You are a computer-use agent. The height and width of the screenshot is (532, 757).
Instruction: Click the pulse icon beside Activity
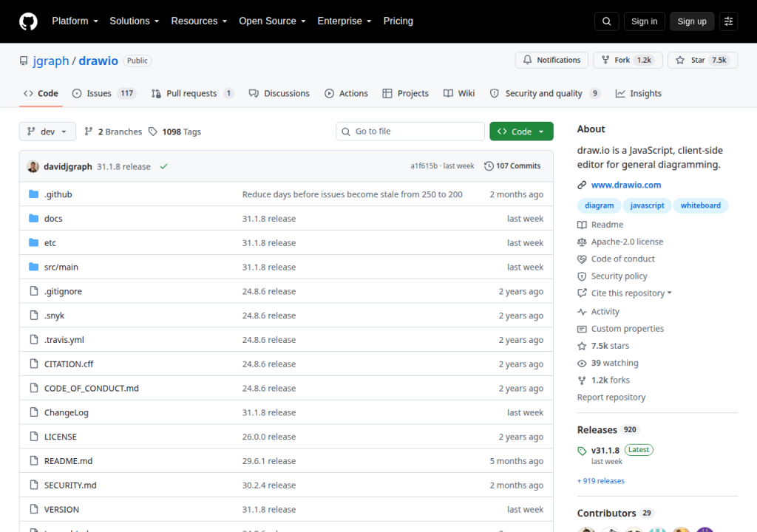(582, 311)
